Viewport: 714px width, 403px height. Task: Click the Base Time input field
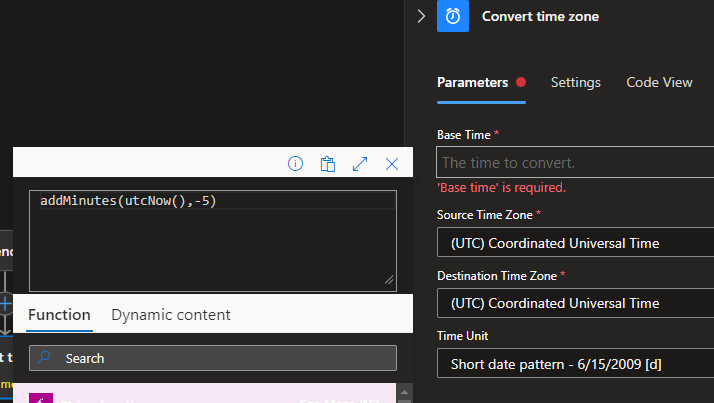pos(575,162)
